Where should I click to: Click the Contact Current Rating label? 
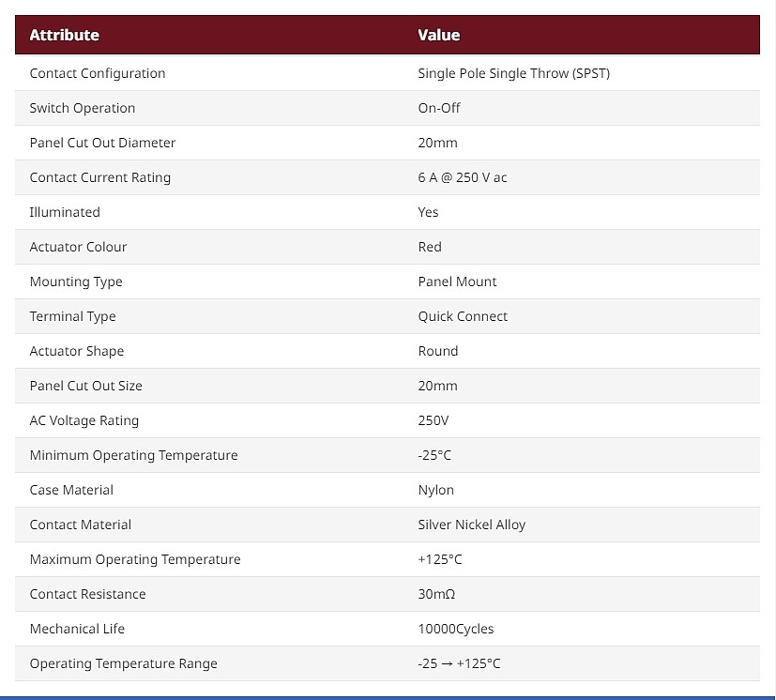pyautogui.click(x=100, y=177)
